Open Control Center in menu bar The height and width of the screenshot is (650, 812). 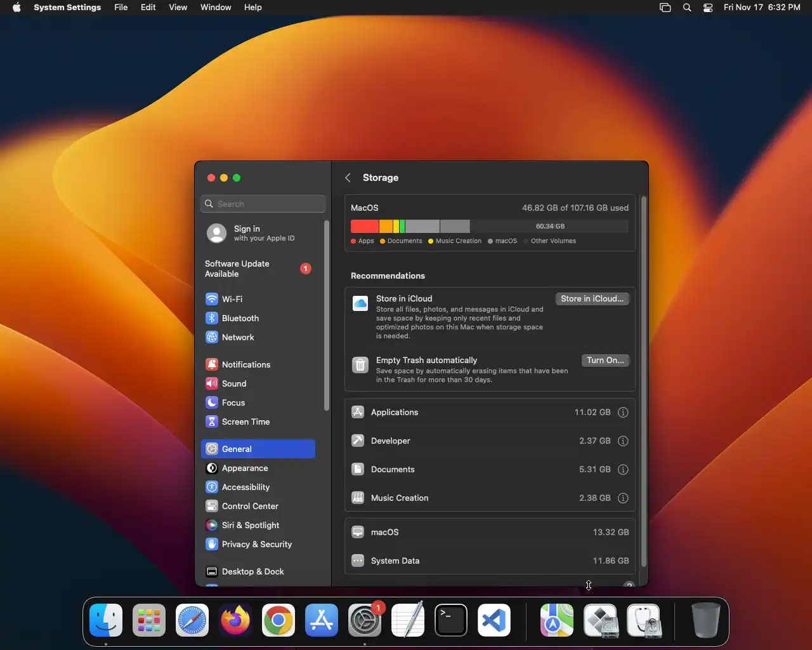(708, 8)
